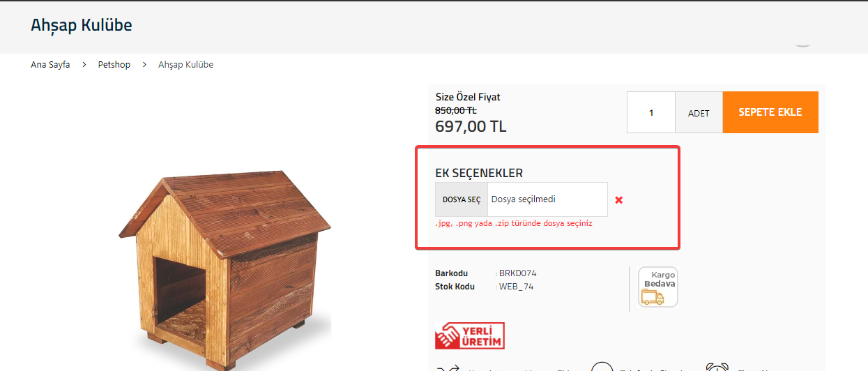Click the round phone order icon
Image resolution: width=868 pixels, height=371 pixels.
pyautogui.click(x=602, y=367)
